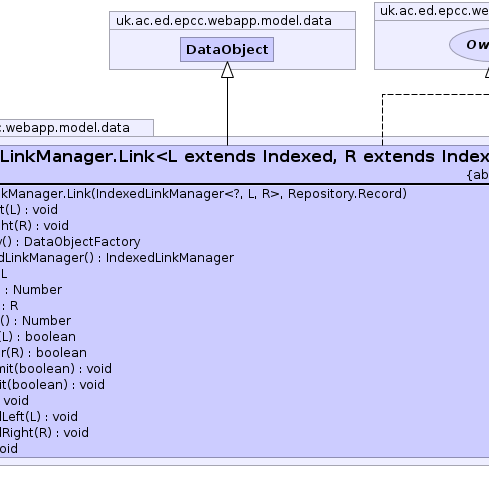This screenshot has height=503, width=489.
Task: Select the LinkManager.Link constructor entry
Action: 203,194
